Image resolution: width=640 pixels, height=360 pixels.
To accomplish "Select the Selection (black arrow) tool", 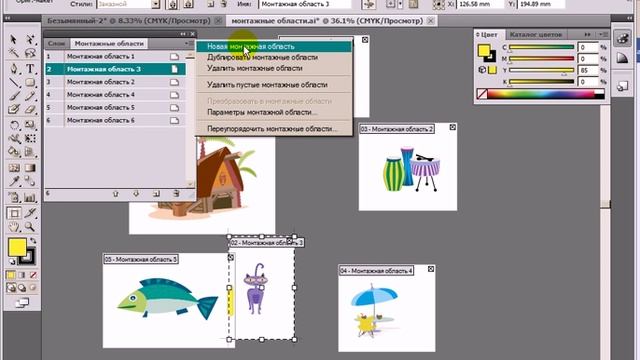I will click(x=13, y=39).
